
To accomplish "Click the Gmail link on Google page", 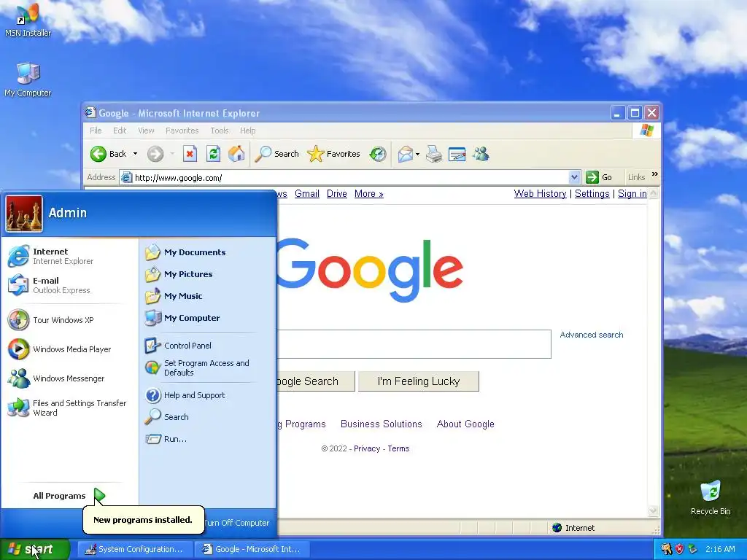I will pos(307,194).
